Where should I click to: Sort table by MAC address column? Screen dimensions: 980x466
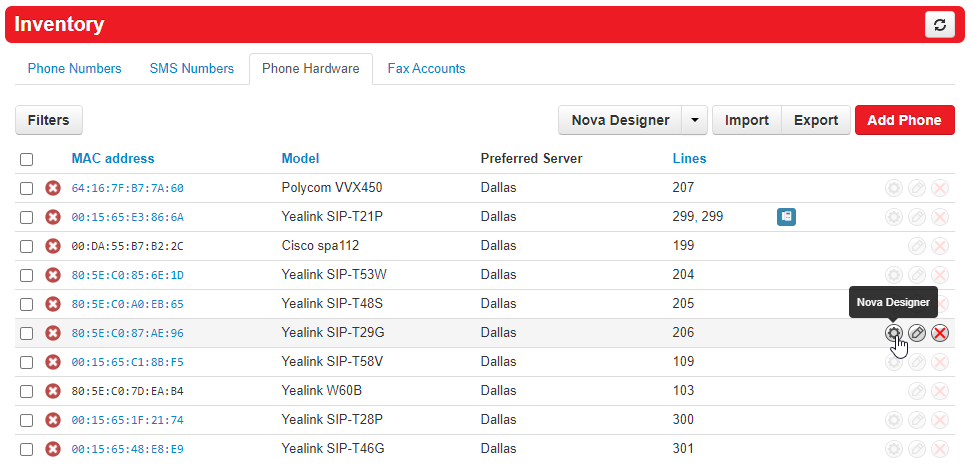(x=113, y=158)
